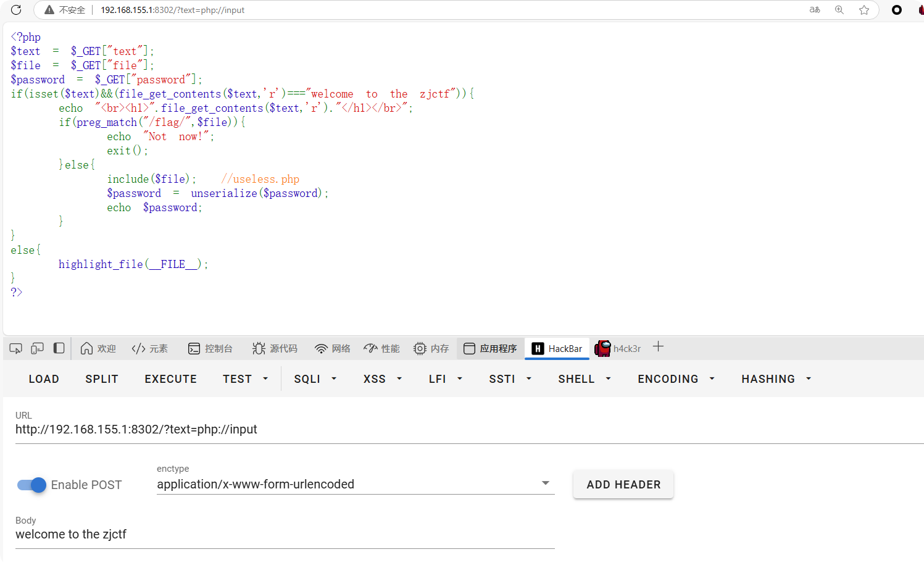Click the code line assigning $file from $_GET
Viewport: 924px width, 565px height.
(82, 65)
